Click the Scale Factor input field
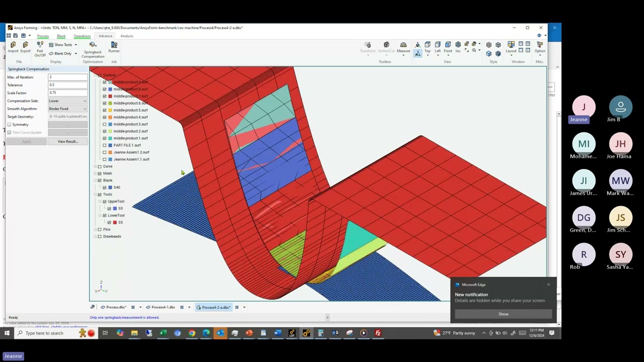Screen dimensions: 644x362 click(67, 93)
